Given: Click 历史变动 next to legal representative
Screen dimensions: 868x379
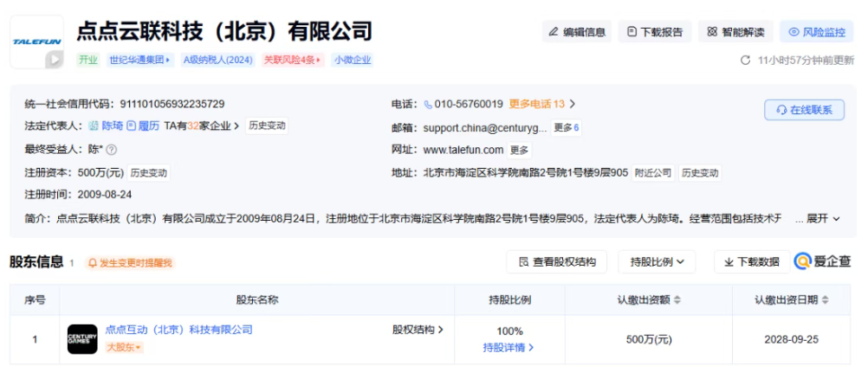Looking at the screenshot, I should (x=267, y=125).
